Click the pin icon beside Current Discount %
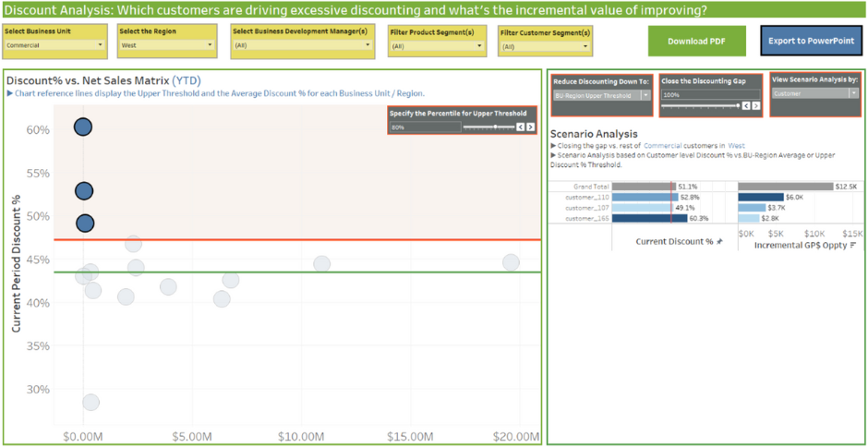Viewport: 868px width, 447px height. (x=719, y=241)
